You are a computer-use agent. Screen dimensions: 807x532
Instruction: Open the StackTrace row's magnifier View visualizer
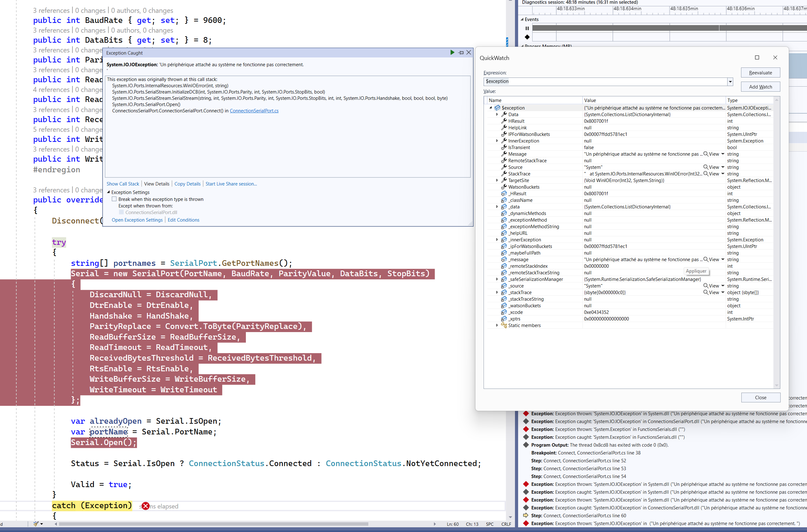706,174
